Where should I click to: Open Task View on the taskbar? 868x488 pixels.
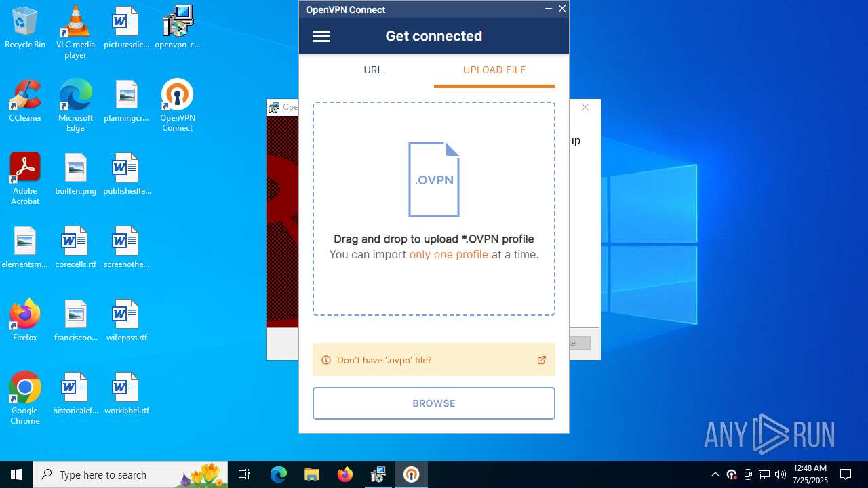pos(244,474)
